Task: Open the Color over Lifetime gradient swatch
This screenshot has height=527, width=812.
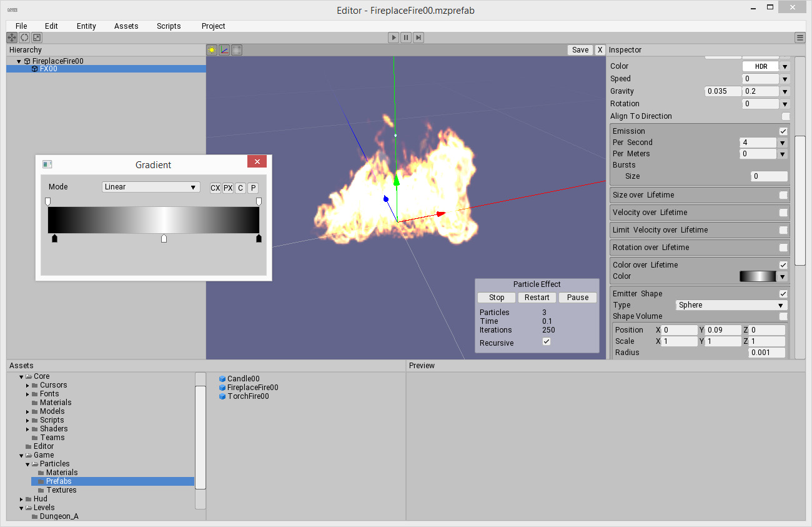Action: tap(757, 276)
